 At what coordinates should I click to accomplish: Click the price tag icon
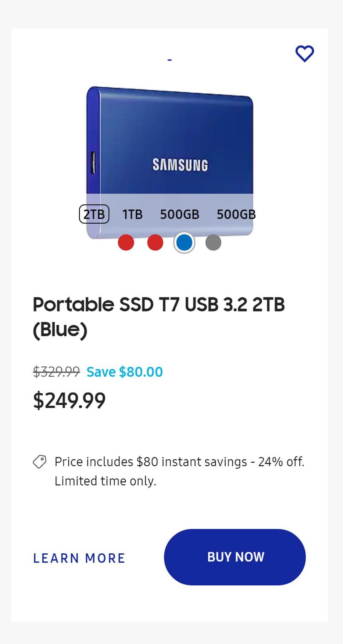tap(40, 462)
